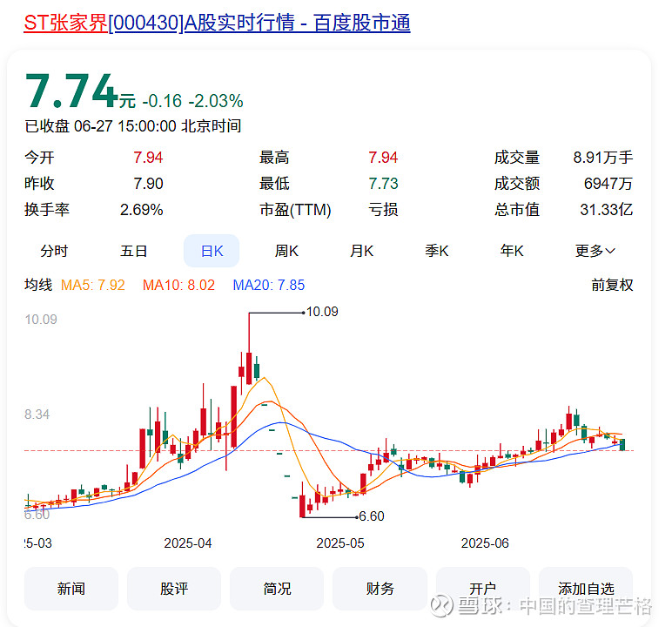Click the MA10: 8.02 indicator label

click(x=178, y=285)
